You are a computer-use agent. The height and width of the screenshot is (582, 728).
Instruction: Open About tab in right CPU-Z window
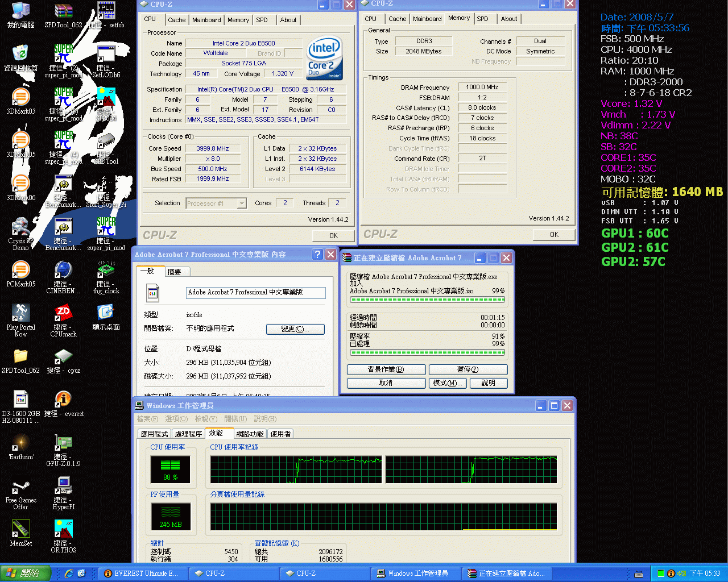(x=509, y=19)
